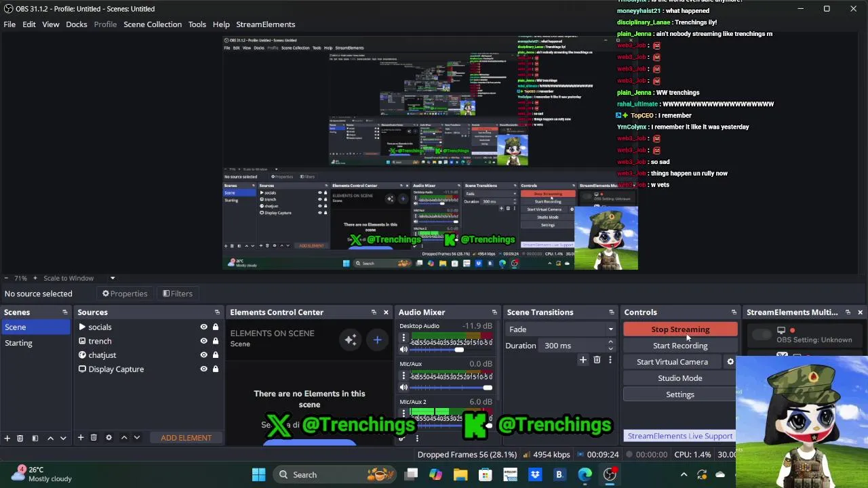
Task: Add a scene transition with plus icon
Action: [583, 360]
